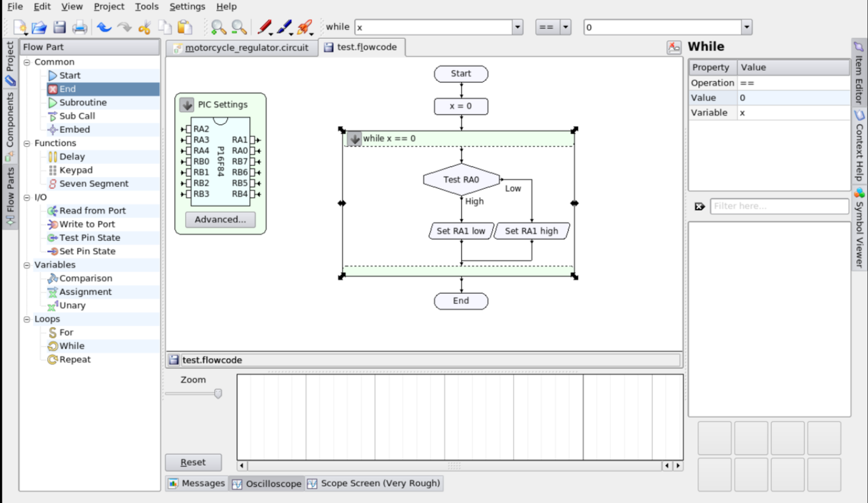The height and width of the screenshot is (503, 868).
Task: Open the while value dropdown
Action: coord(747,27)
